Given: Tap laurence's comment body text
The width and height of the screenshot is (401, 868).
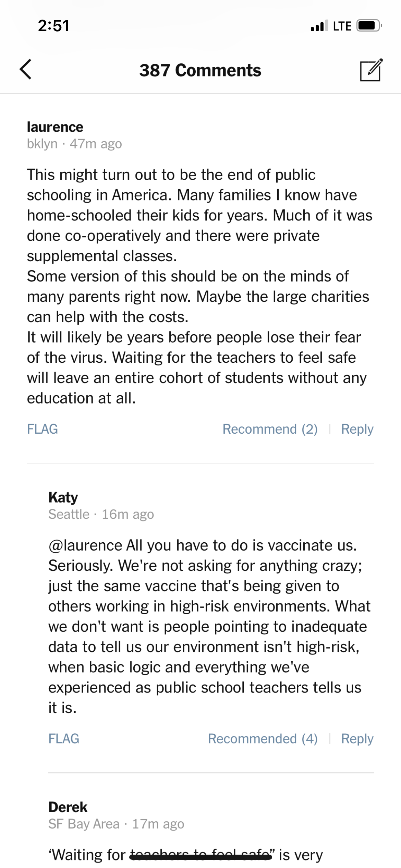Looking at the screenshot, I should click(x=199, y=286).
